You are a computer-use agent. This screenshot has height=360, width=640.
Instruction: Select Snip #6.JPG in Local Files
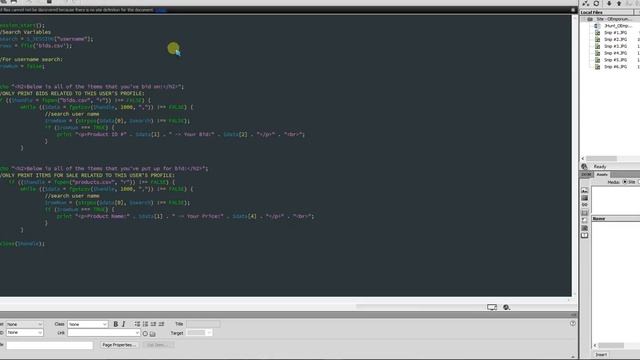pyautogui.click(x=616, y=67)
